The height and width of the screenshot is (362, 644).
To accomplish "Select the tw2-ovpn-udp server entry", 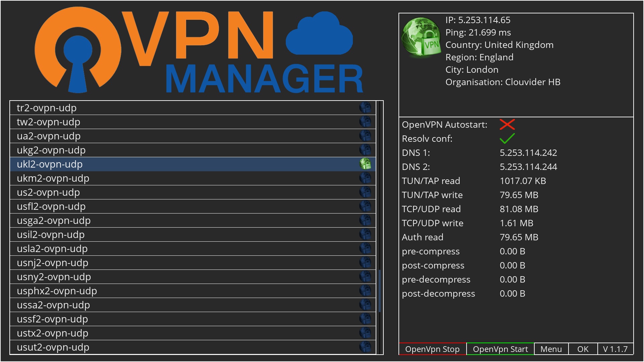I will point(193,122).
